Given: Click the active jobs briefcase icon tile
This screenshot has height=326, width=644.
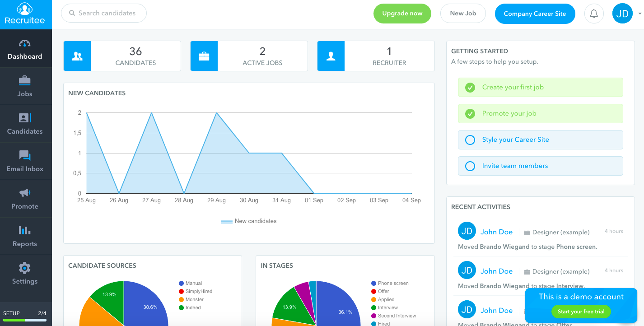Looking at the screenshot, I should [x=204, y=56].
